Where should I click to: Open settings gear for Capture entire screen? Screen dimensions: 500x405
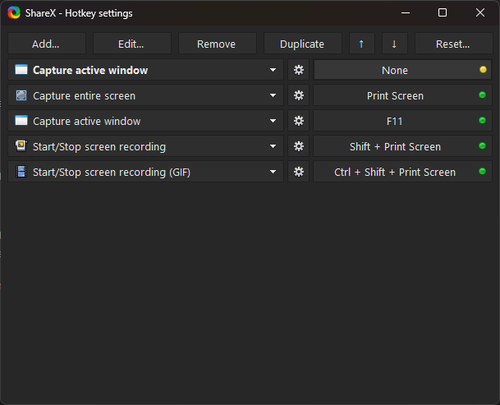(x=298, y=96)
